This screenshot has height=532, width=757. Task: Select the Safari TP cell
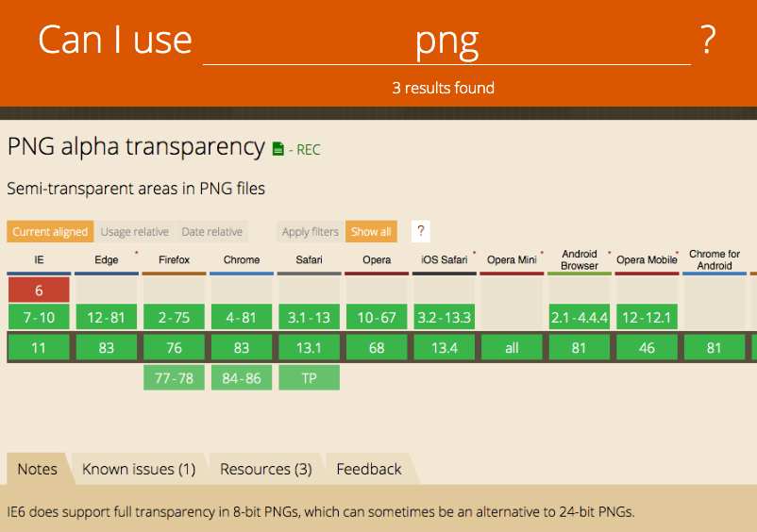309,377
